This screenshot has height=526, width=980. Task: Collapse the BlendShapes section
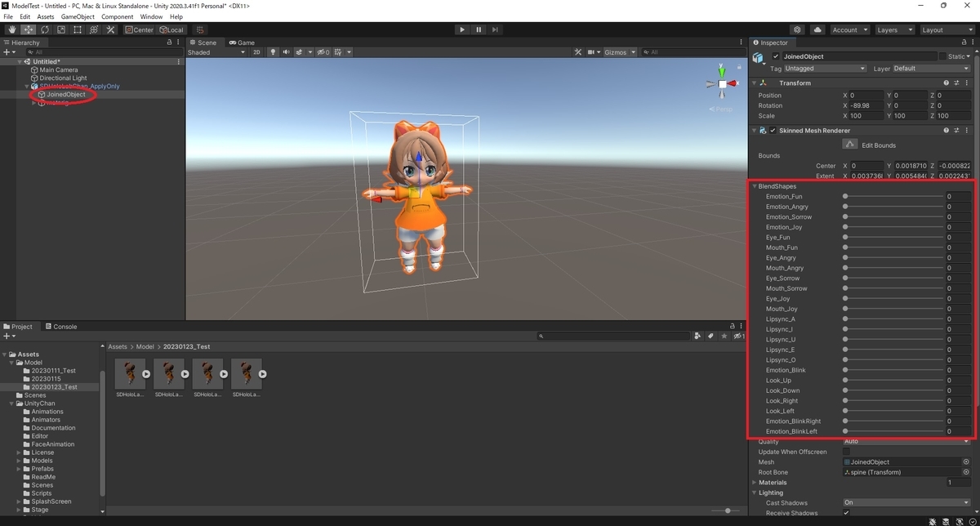pyautogui.click(x=755, y=186)
